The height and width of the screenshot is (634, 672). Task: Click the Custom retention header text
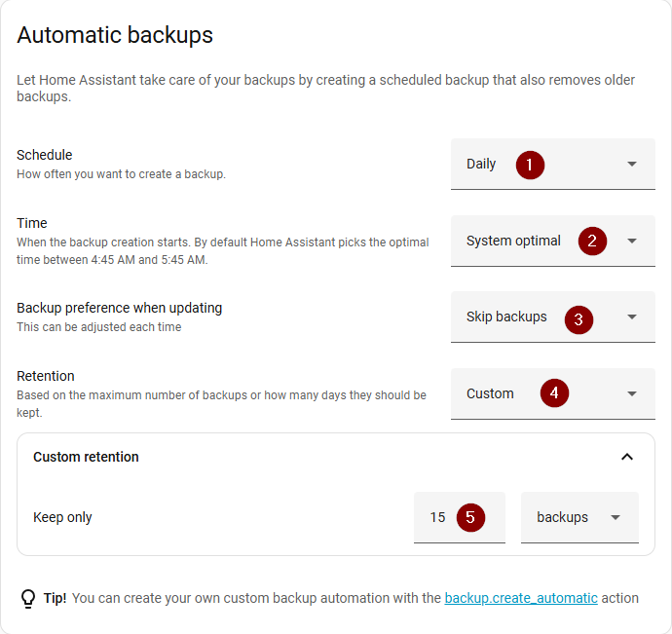(86, 457)
